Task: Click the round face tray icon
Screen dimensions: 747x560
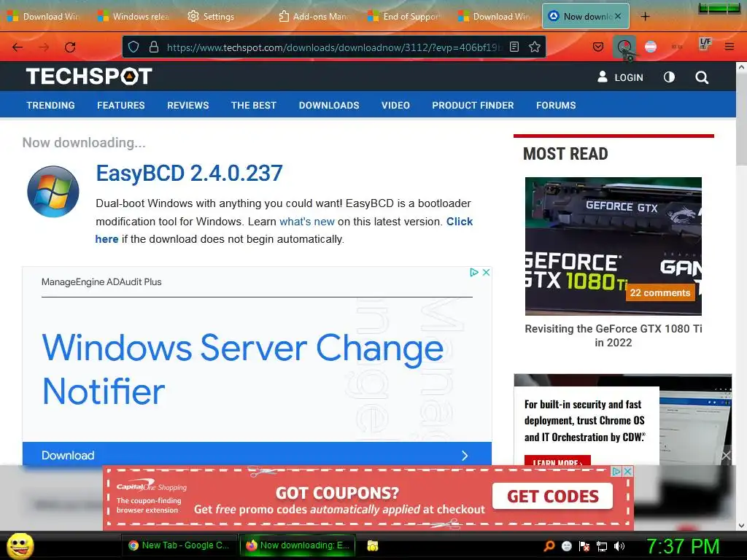Action: (566, 546)
